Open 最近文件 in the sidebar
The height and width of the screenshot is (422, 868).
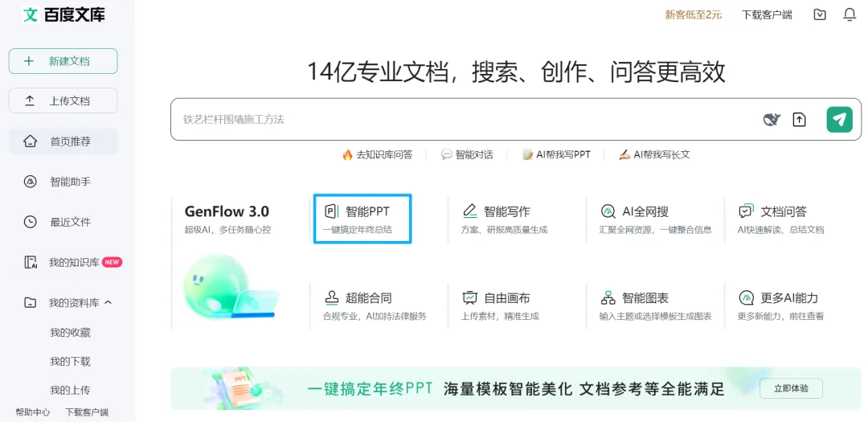63,222
